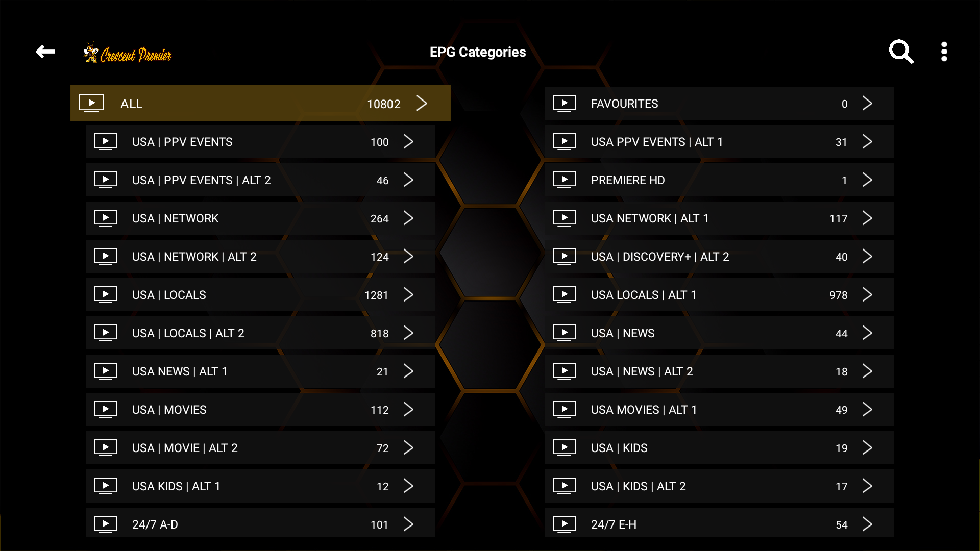Expand the USA | NEWS category chevron
This screenshot has height=551, width=980.
867,333
